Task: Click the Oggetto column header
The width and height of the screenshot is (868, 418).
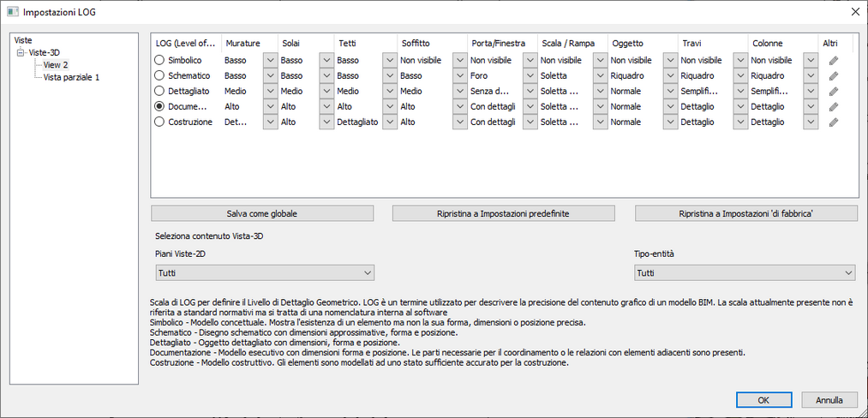Action: tap(643, 43)
